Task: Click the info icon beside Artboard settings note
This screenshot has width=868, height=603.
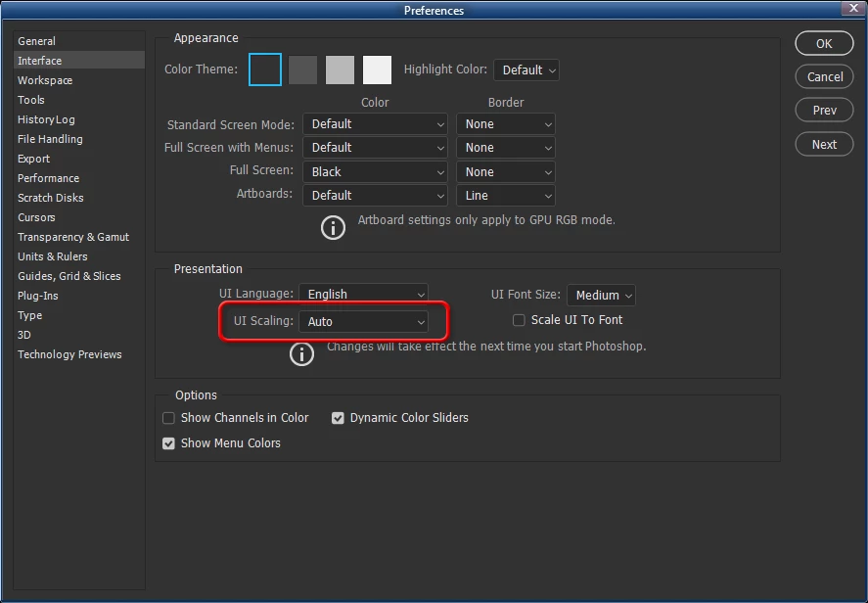Action: pos(333,227)
